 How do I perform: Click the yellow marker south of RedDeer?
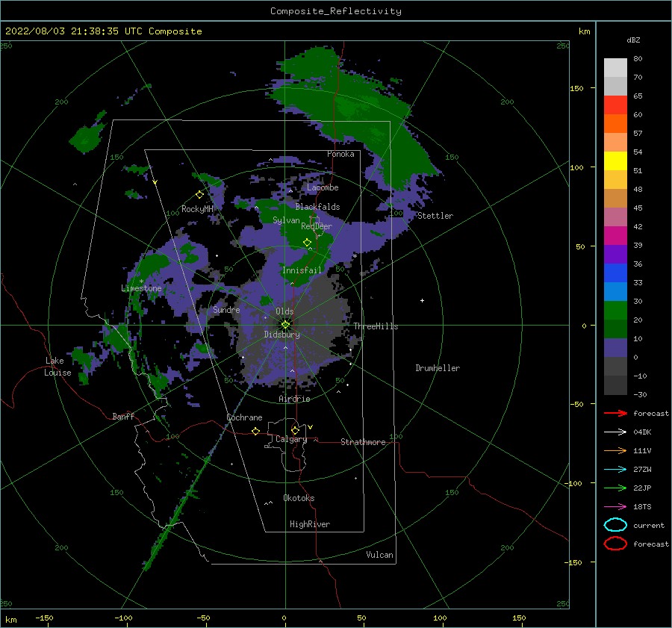coord(307,243)
